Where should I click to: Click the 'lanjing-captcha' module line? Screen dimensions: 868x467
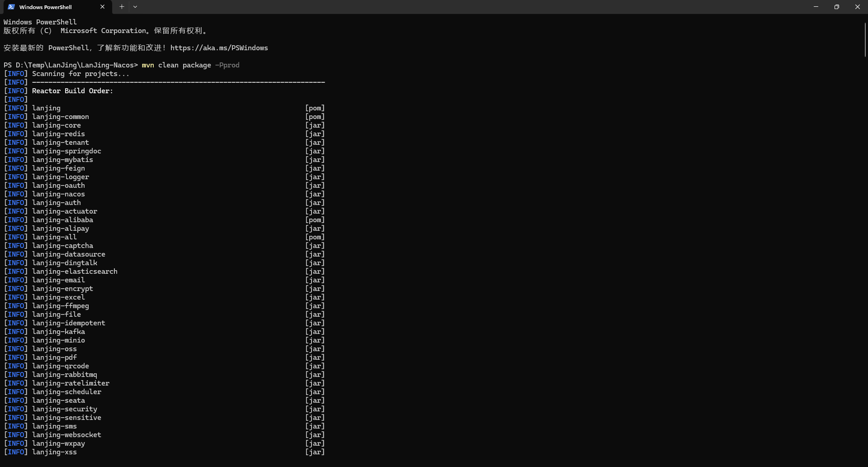click(62, 246)
